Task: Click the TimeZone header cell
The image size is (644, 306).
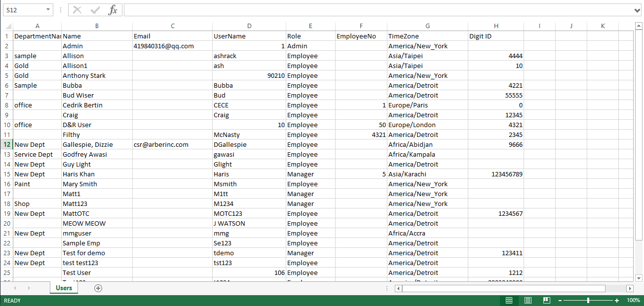Action: 428,36
